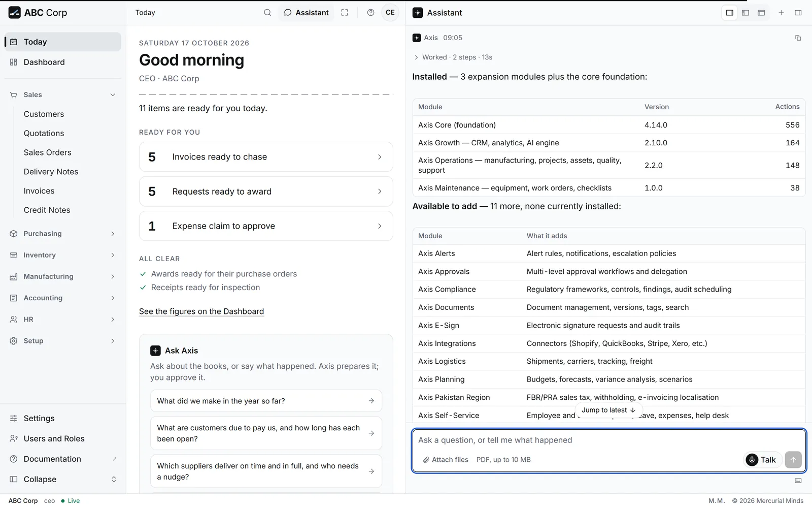Open Quotations under Sales
This screenshot has height=508, width=812.
(44, 133)
